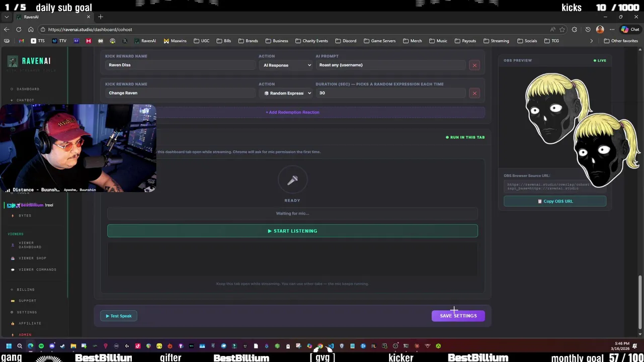Open Viewer Commands in the sidebar
The height and width of the screenshot is (362, 644).
(x=37, y=269)
